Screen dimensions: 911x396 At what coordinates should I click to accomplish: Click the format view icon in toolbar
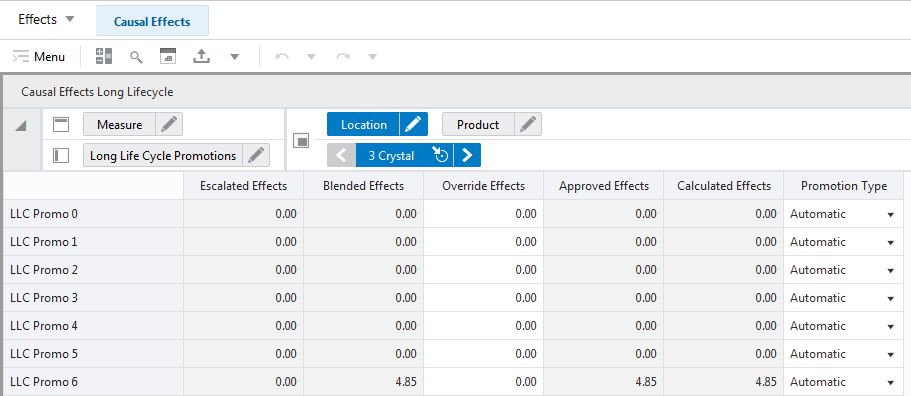click(x=168, y=56)
